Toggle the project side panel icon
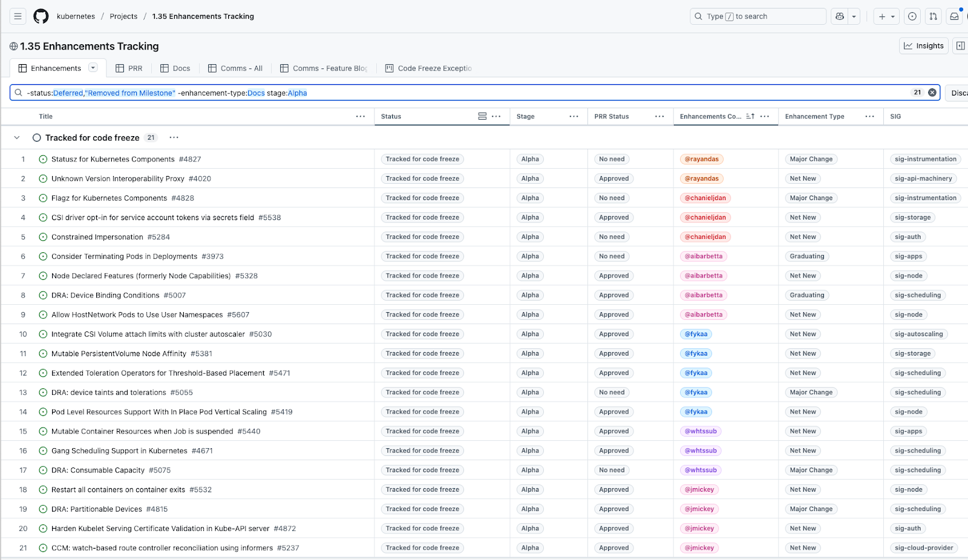 pyautogui.click(x=960, y=46)
